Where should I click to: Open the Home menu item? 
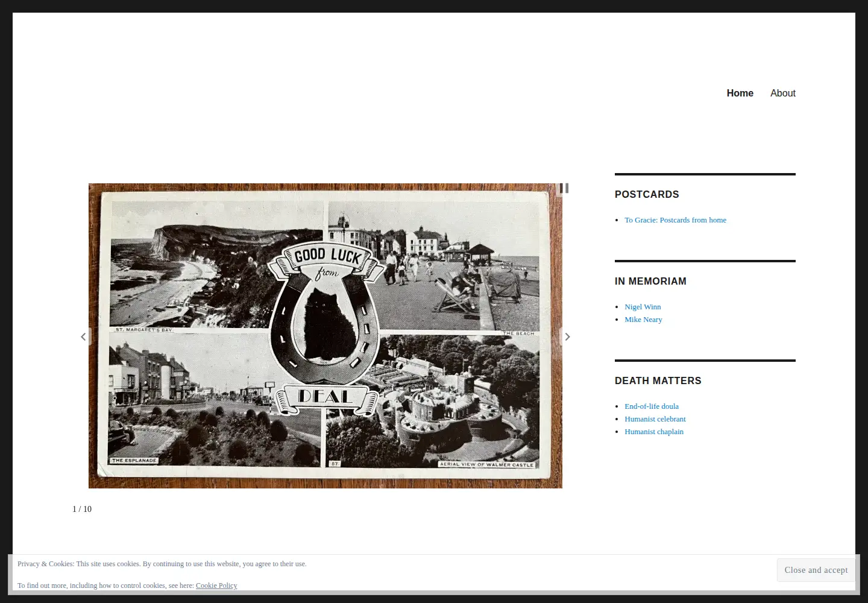(x=740, y=93)
